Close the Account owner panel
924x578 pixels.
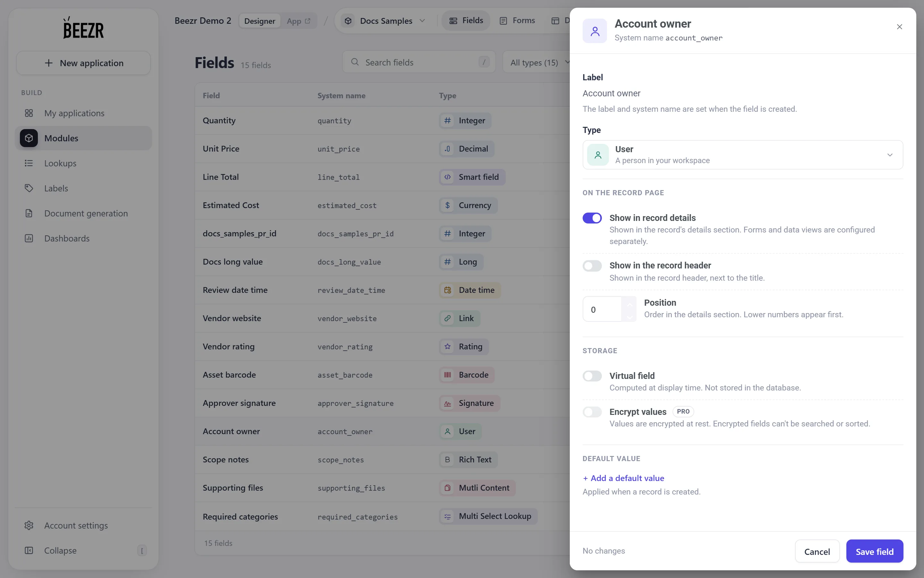[900, 27]
